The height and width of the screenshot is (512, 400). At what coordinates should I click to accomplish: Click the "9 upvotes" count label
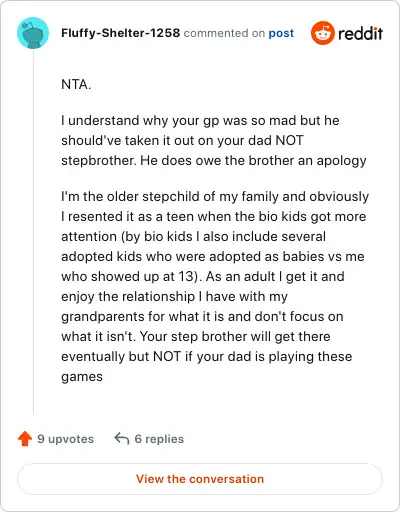(x=65, y=439)
